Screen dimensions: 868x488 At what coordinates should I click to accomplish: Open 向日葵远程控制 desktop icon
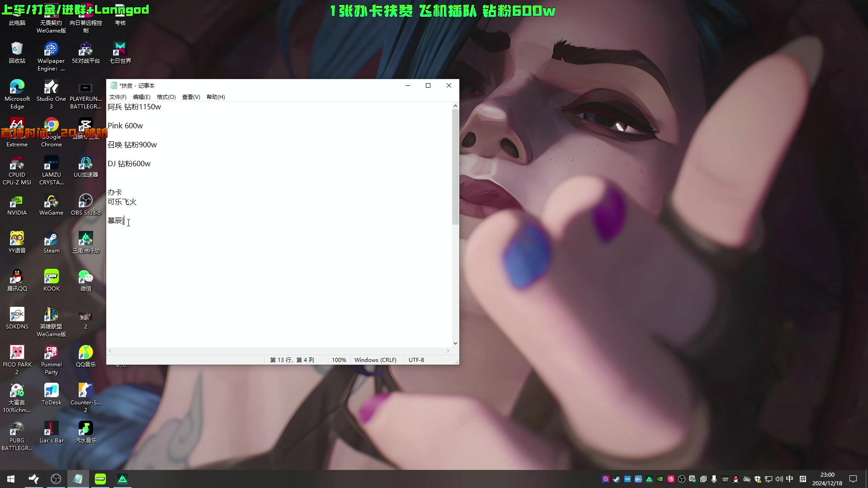pyautogui.click(x=85, y=18)
